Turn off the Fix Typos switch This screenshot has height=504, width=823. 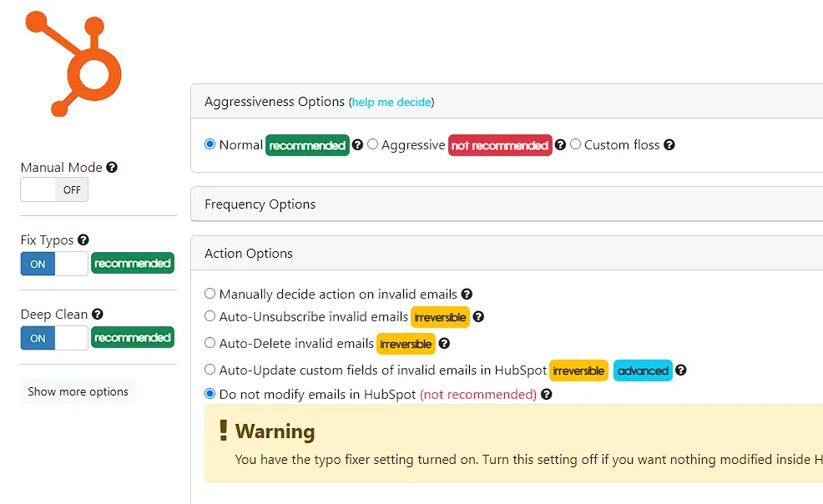point(54,264)
